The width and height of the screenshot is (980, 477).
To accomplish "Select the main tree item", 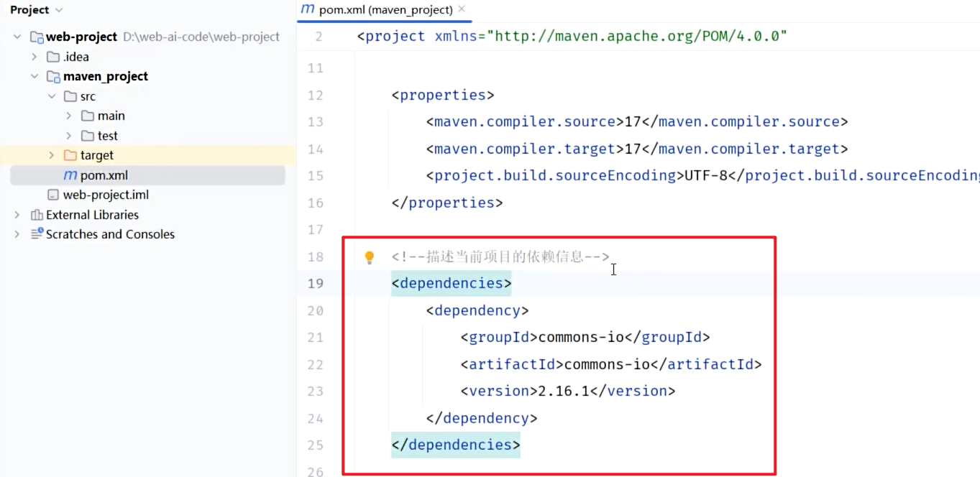I will (x=111, y=116).
